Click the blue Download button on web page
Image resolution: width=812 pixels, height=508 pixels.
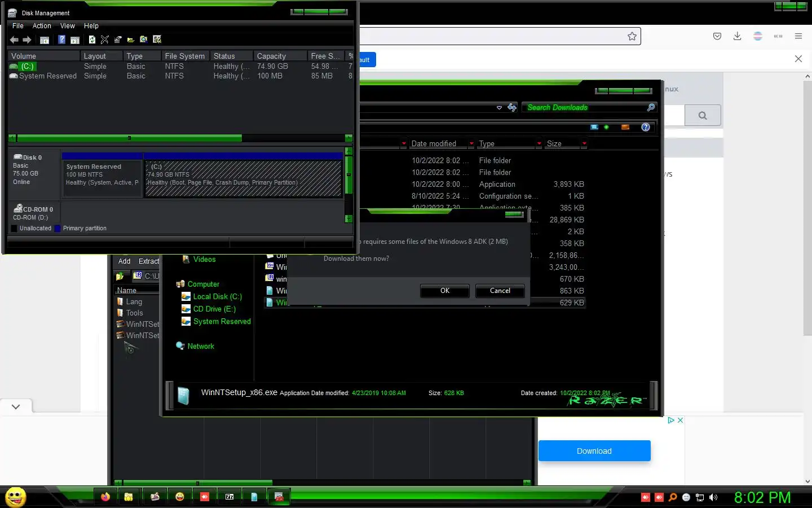(x=594, y=451)
